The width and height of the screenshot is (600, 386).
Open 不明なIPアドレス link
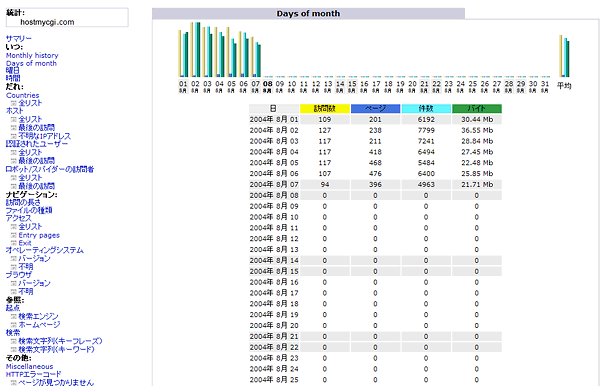point(45,136)
